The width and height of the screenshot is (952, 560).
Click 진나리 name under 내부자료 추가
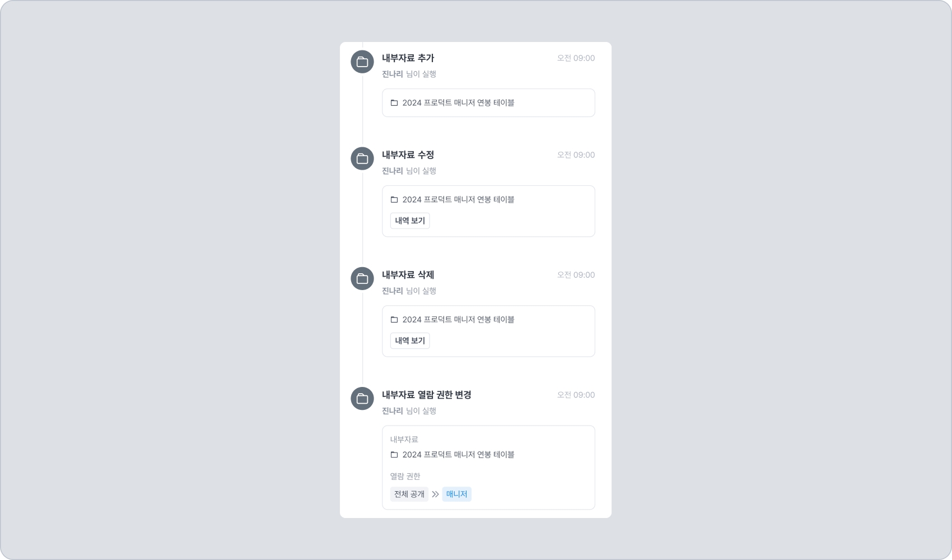click(x=393, y=74)
